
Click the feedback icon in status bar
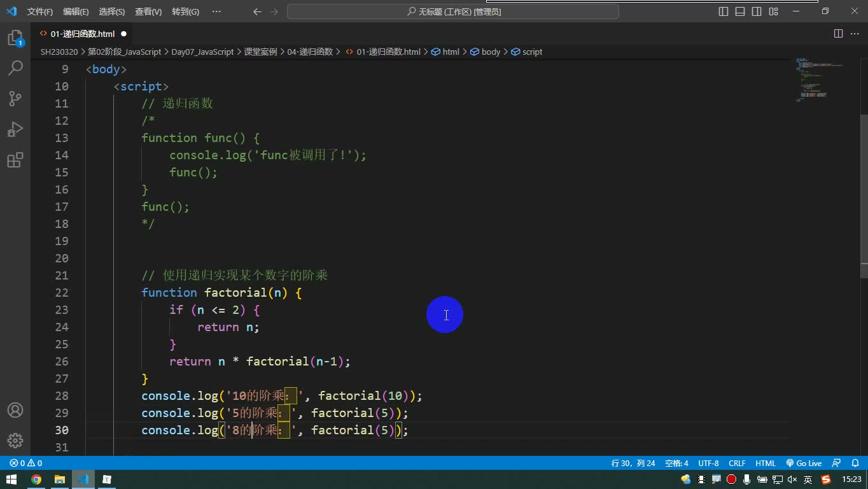tap(836, 464)
